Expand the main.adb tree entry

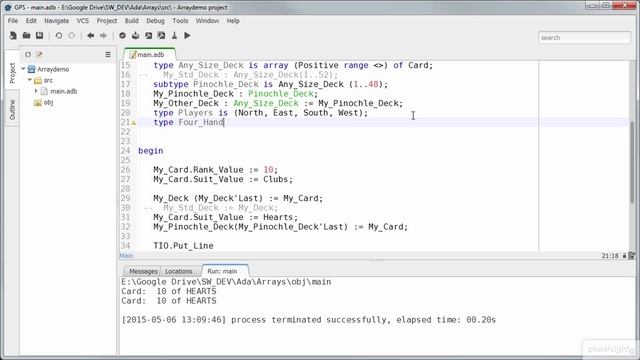tap(36, 91)
